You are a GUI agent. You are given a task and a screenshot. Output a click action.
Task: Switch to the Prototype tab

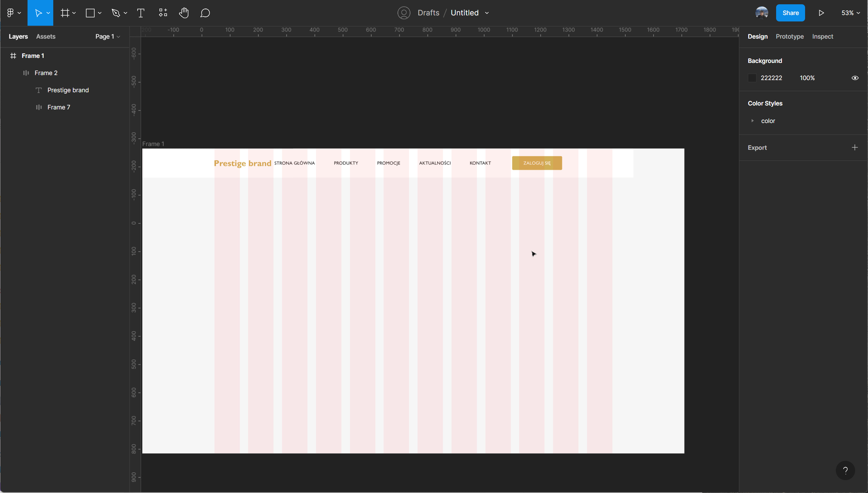789,36
